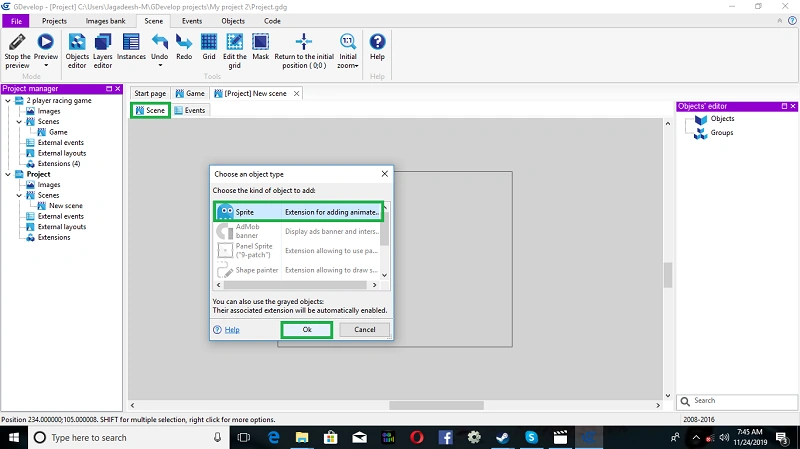
Task: Click the Undo arrow icon
Action: [160, 42]
